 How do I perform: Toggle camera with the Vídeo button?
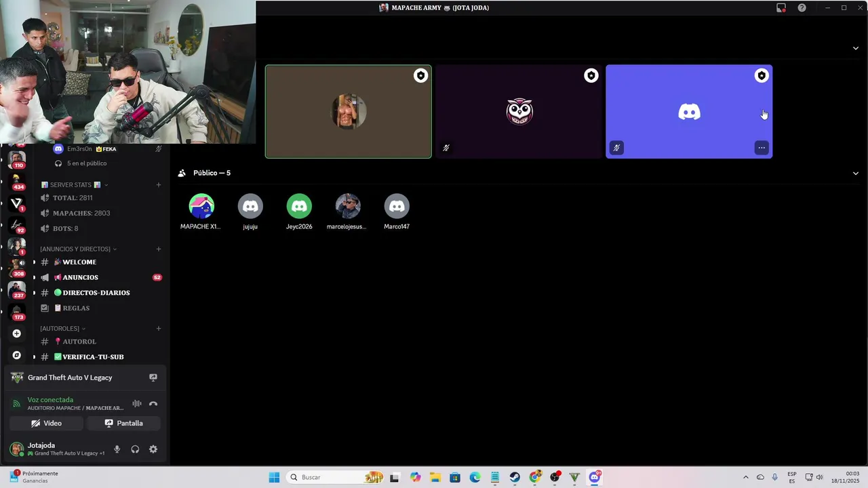[x=46, y=423]
